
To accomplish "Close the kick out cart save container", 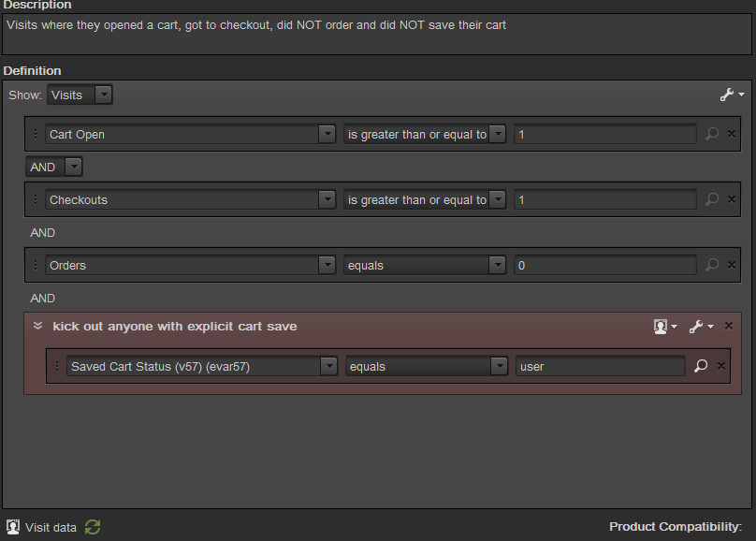I will pyautogui.click(x=729, y=326).
